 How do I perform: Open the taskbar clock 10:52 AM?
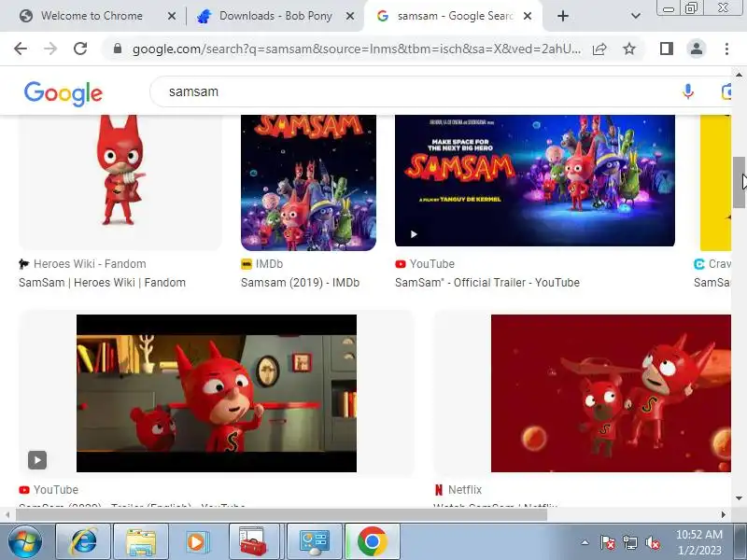(x=698, y=542)
